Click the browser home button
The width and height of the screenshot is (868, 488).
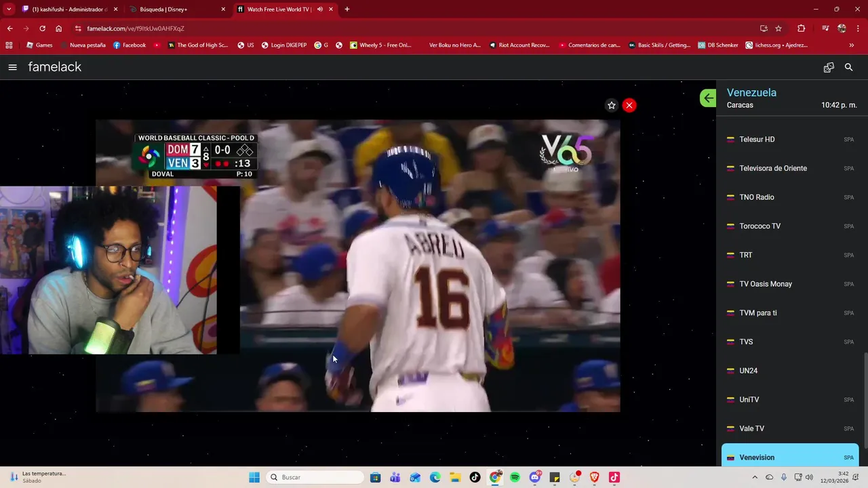[59, 28]
